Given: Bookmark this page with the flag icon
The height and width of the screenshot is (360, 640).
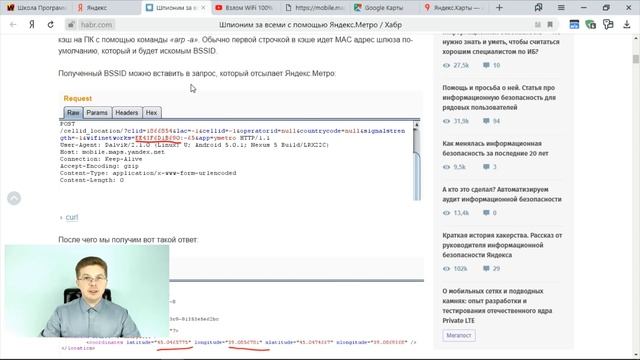Looking at the screenshot, I should [550, 25].
